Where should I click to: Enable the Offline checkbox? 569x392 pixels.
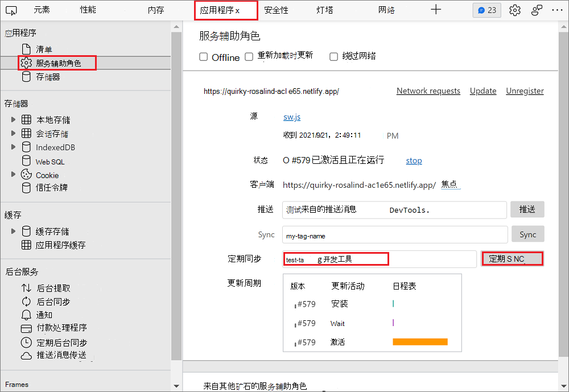[x=203, y=56]
